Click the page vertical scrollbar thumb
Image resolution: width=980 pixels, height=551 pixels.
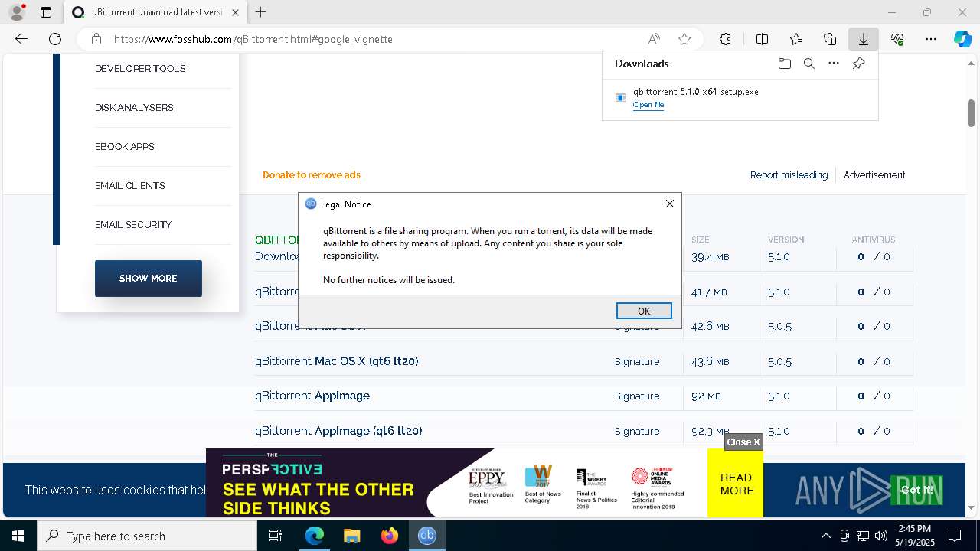971,112
